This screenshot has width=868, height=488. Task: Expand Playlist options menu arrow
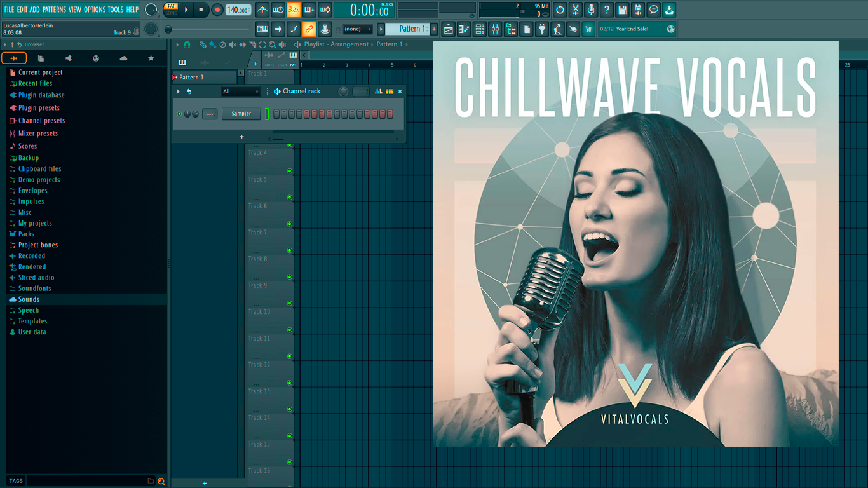coord(179,45)
